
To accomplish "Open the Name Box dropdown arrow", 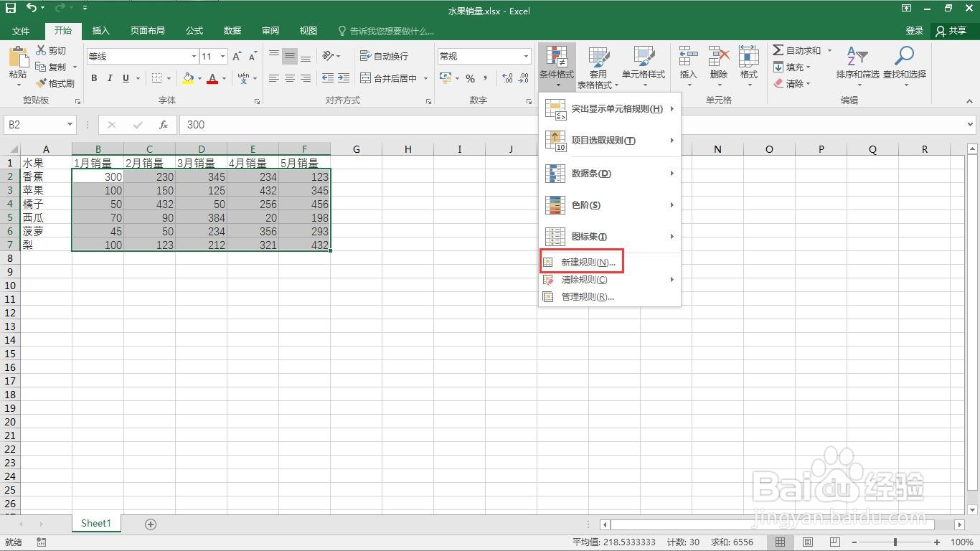I will click(x=70, y=124).
